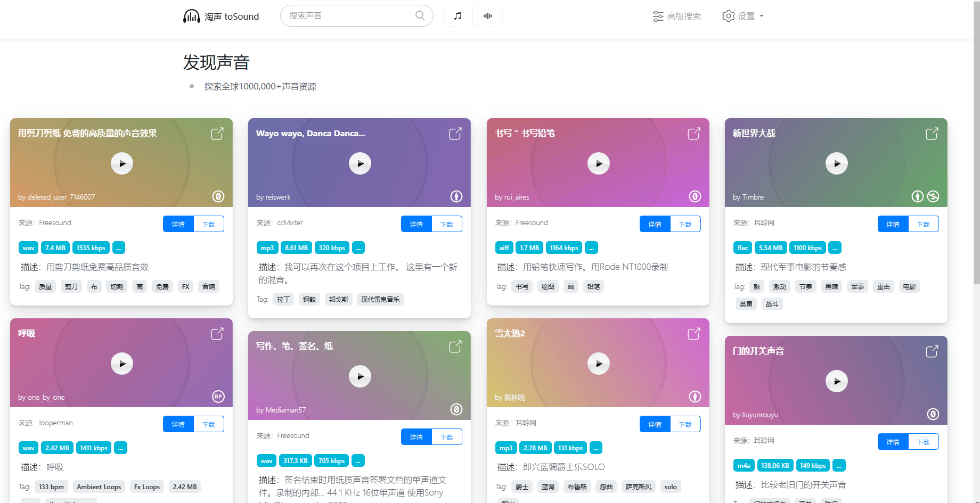The image size is (980, 503).
Task: Open external link icon on 呼吸 card
Action: [x=217, y=334]
